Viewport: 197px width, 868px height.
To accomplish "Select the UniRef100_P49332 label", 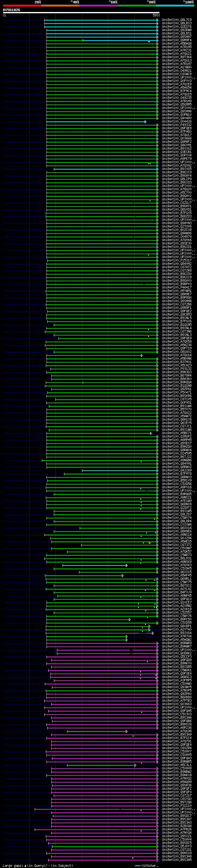I will point(177,125).
